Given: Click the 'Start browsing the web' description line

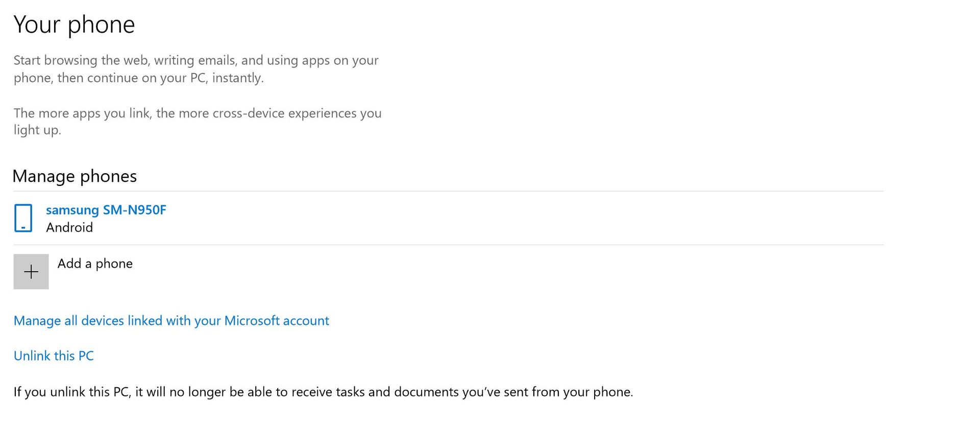Looking at the screenshot, I should point(196,60).
